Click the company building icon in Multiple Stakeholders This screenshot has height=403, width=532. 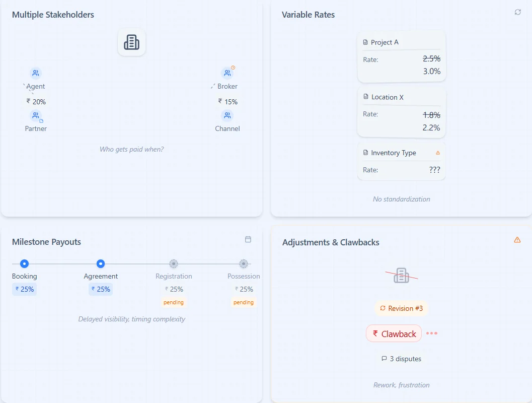click(x=131, y=42)
